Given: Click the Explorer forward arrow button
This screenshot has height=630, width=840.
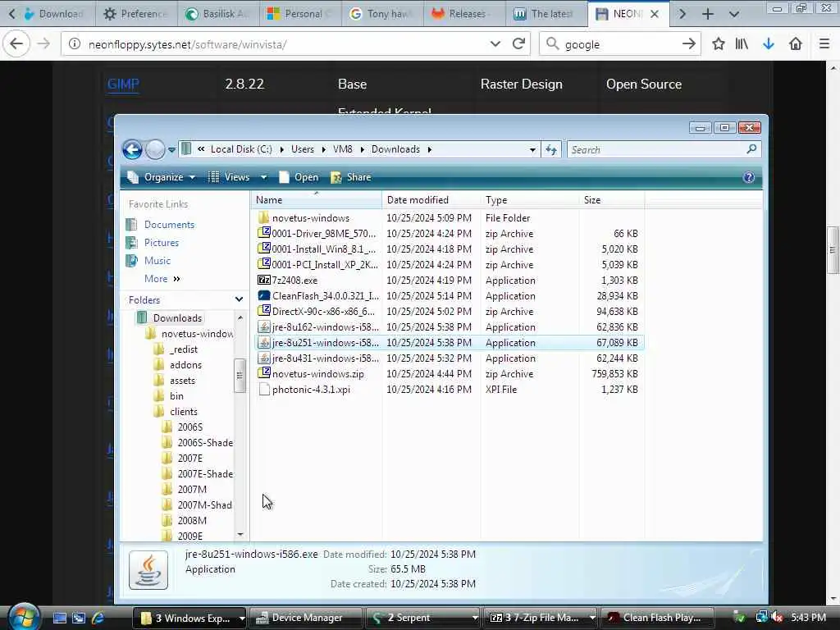Looking at the screenshot, I should [x=155, y=149].
